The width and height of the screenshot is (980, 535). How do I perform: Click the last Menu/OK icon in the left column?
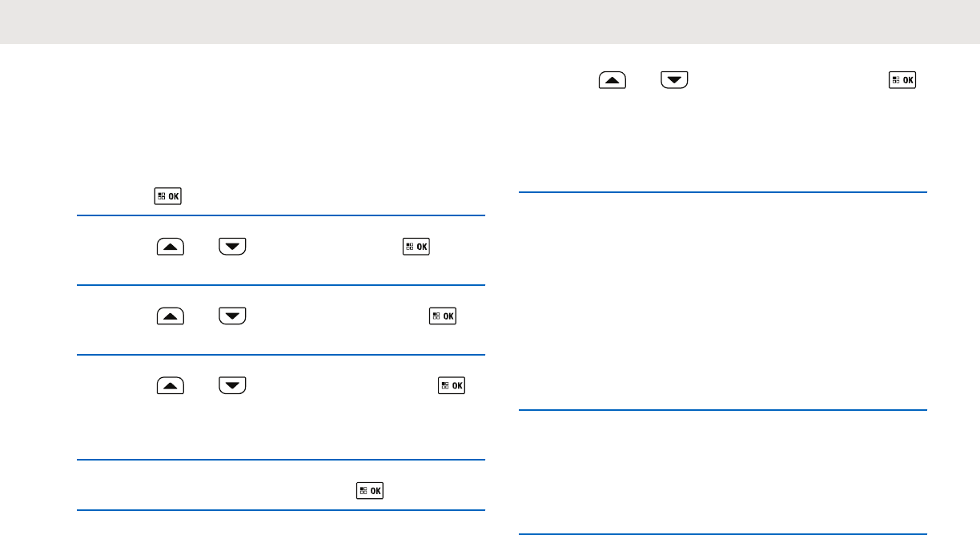(x=369, y=490)
